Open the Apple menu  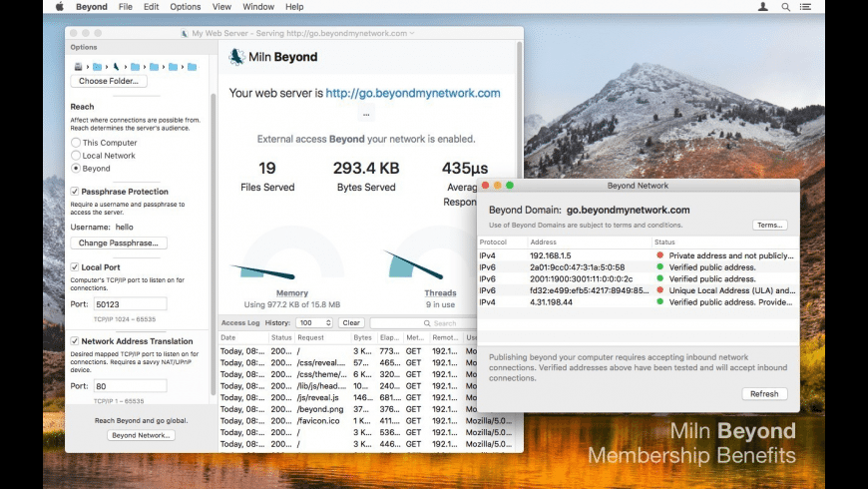(60, 7)
